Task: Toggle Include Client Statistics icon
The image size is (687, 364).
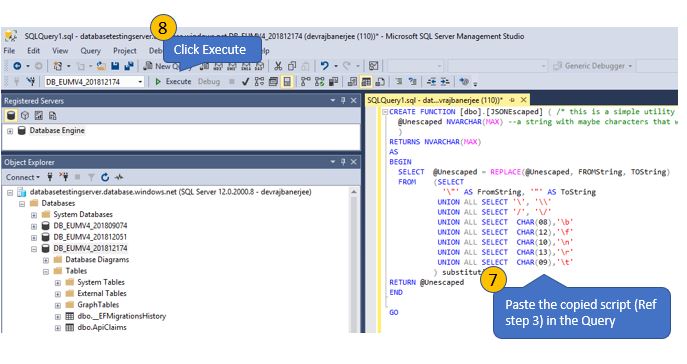Action: [333, 81]
